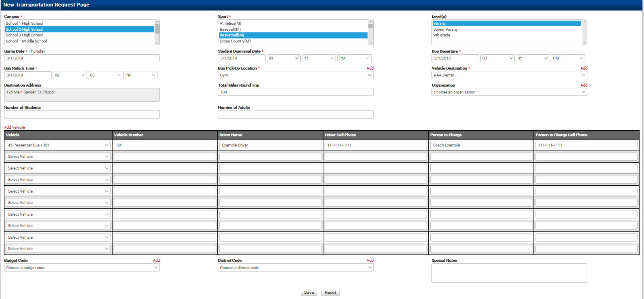This screenshot has width=644, height=299.
Task: Click Vehicle Number field containing 301
Action: click(165, 145)
